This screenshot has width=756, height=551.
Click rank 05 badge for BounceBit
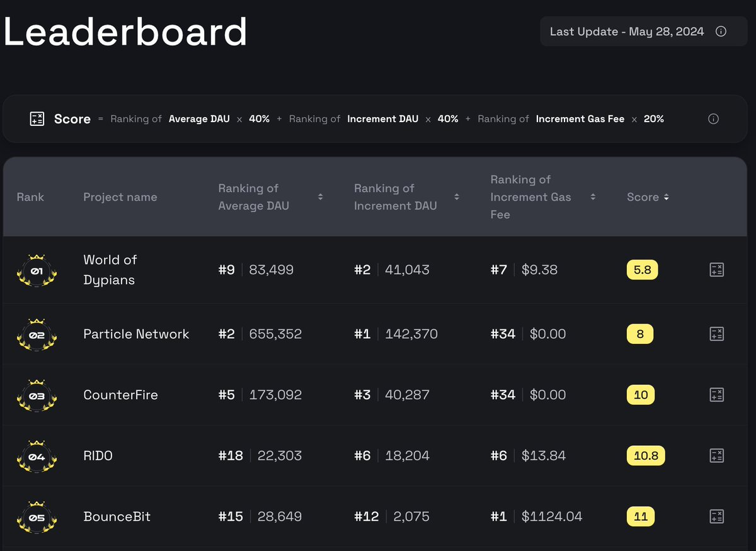[37, 517]
